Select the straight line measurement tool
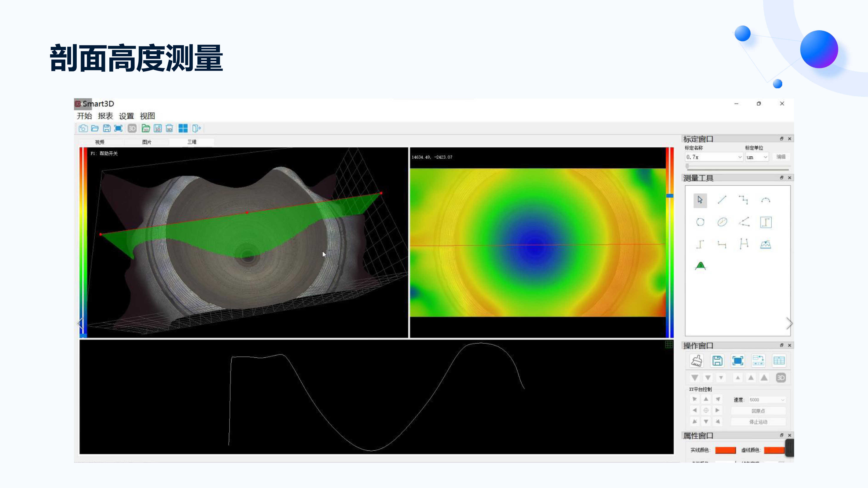This screenshot has height=488, width=868. 722,200
